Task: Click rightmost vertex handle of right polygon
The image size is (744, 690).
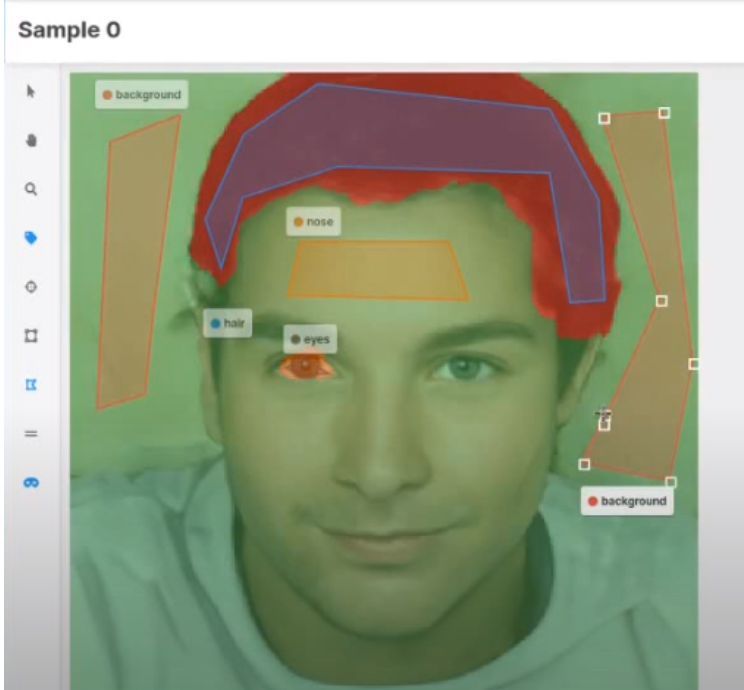Action: [x=693, y=364]
